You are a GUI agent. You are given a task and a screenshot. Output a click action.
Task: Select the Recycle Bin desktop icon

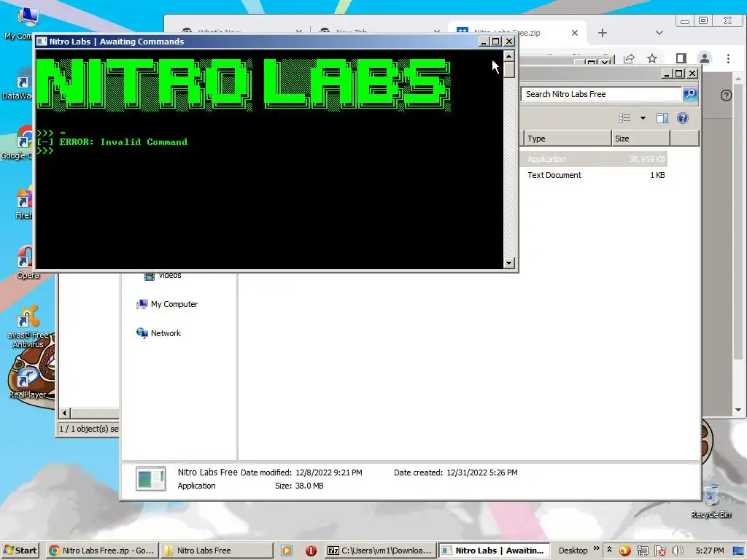click(711, 501)
